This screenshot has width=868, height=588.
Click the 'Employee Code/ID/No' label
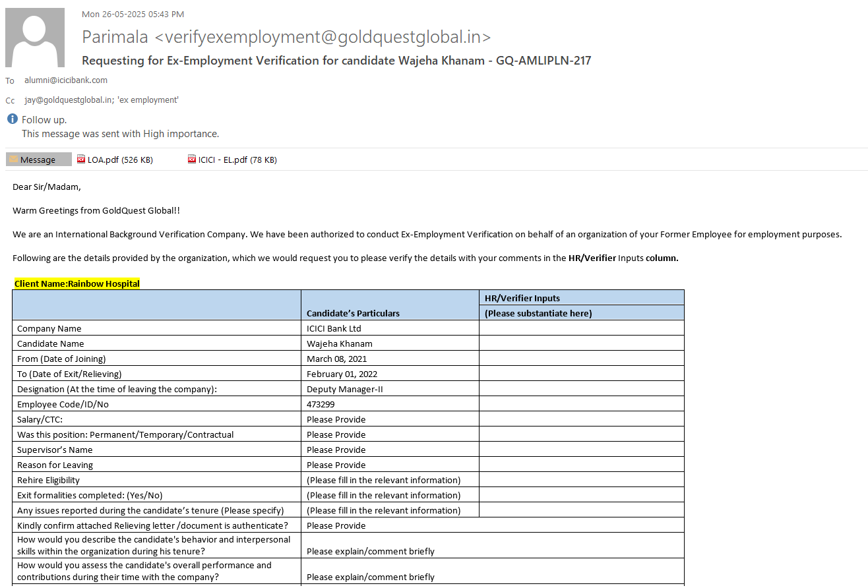(x=63, y=404)
